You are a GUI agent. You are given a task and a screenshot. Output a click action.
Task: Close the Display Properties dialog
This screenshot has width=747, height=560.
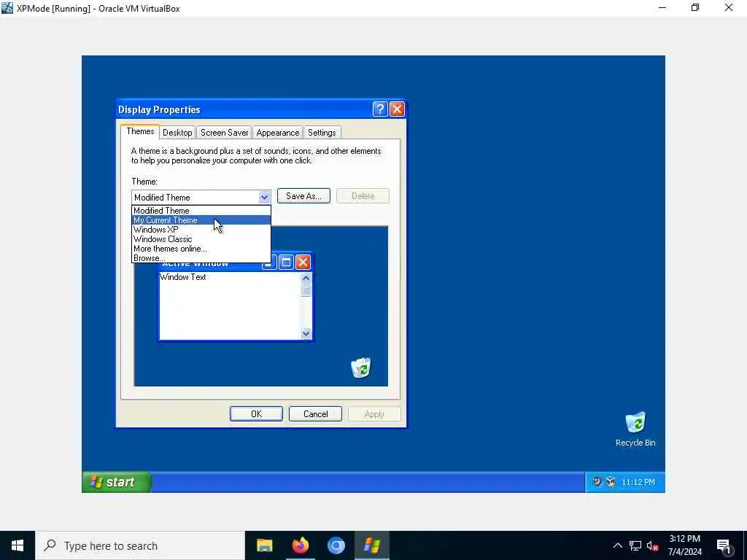(x=397, y=109)
